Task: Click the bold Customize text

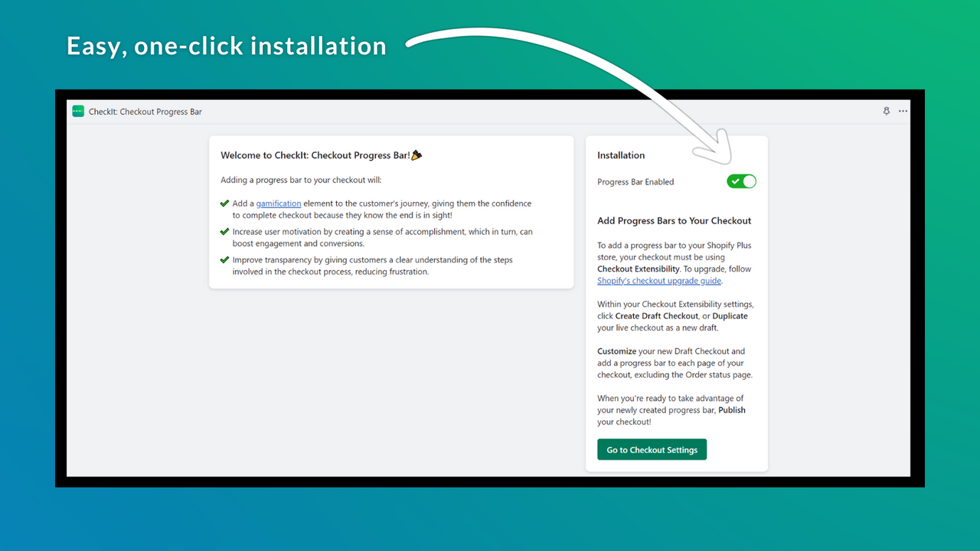Action: click(617, 351)
